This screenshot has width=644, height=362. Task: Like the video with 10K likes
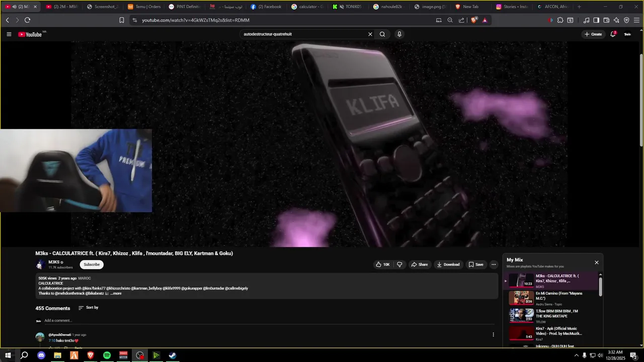click(382, 264)
